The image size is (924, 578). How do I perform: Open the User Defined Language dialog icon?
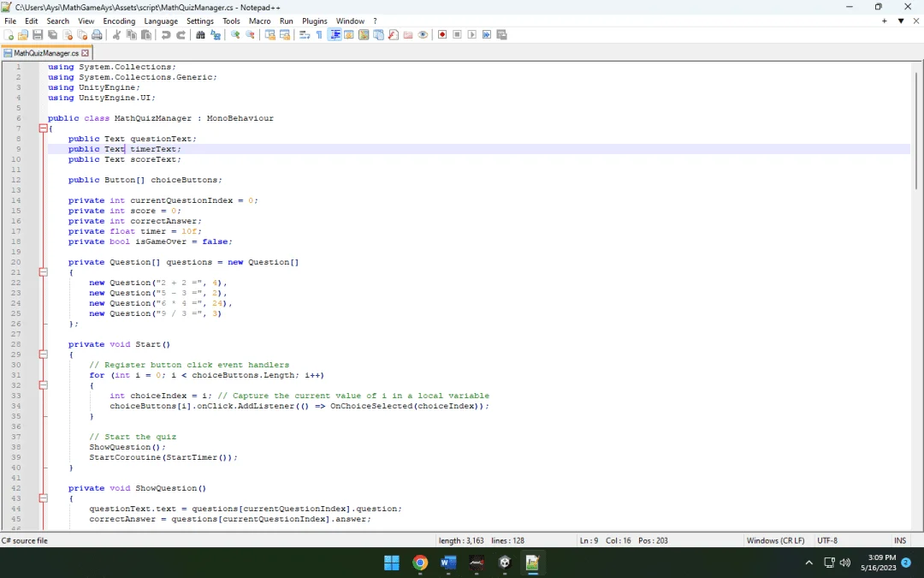point(349,35)
